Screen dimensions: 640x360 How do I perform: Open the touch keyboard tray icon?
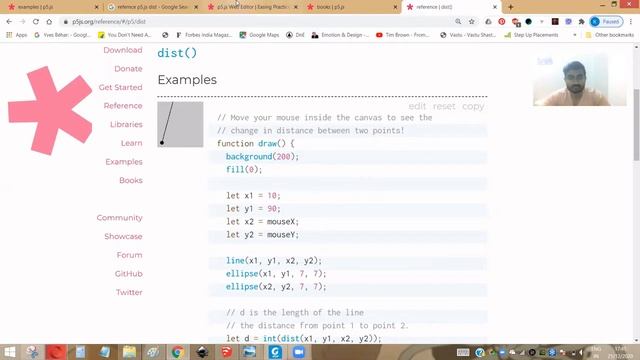[462, 352]
